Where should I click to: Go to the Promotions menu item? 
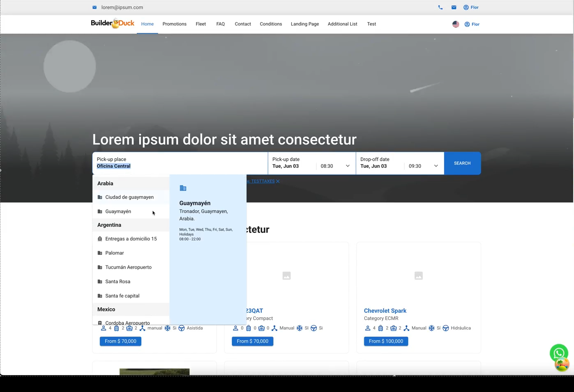click(174, 24)
